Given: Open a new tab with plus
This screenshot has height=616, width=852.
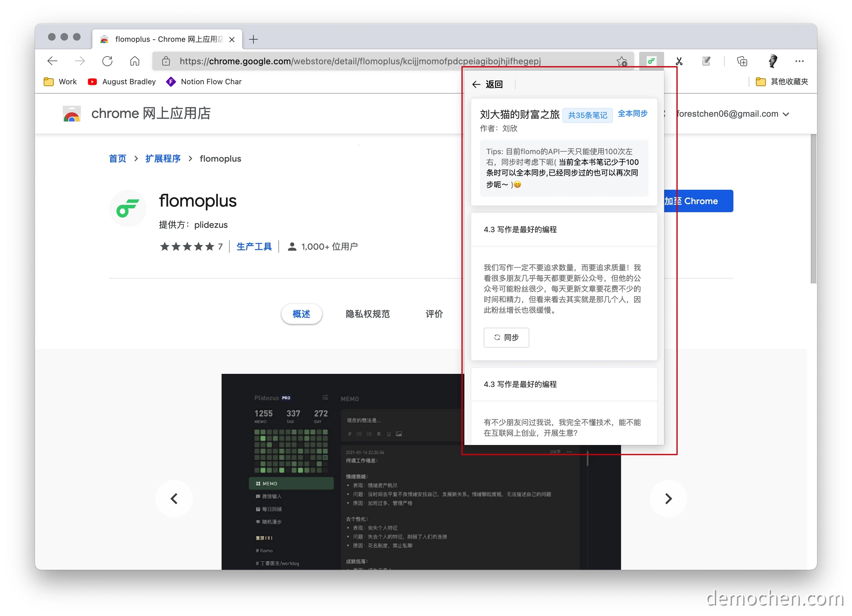Looking at the screenshot, I should (253, 39).
